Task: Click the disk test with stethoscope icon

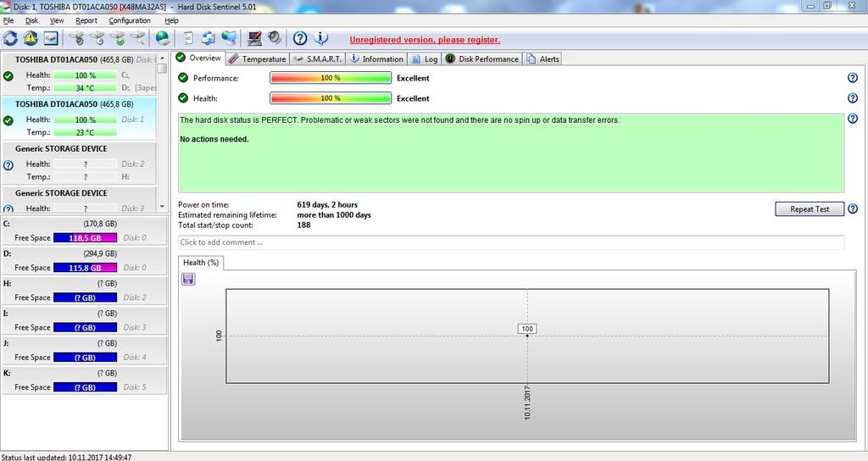Action: [77, 38]
